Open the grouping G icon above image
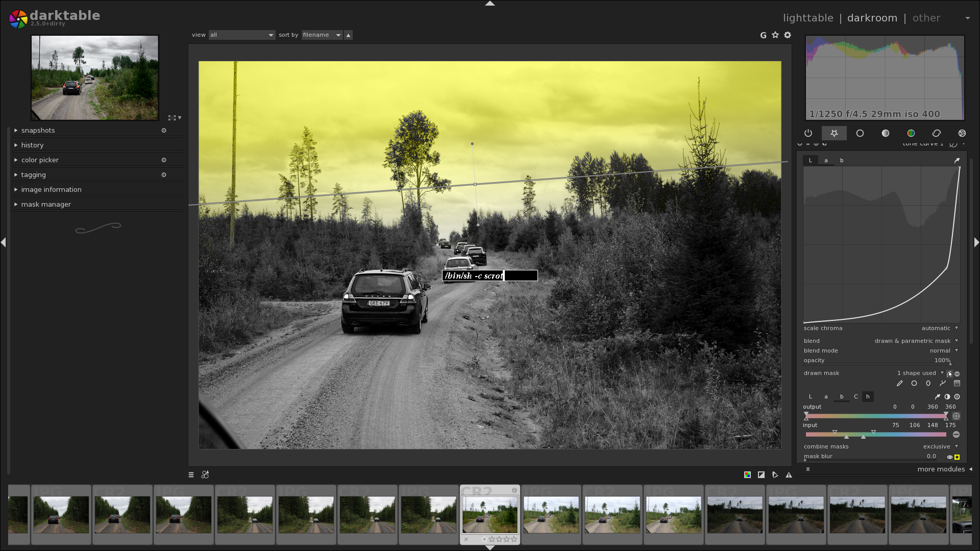The width and height of the screenshot is (980, 551). [763, 35]
